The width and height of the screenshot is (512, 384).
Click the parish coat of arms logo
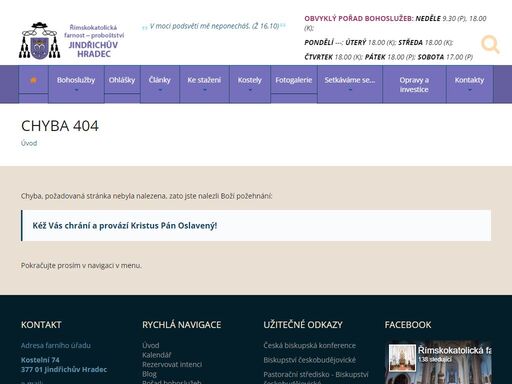(x=40, y=40)
